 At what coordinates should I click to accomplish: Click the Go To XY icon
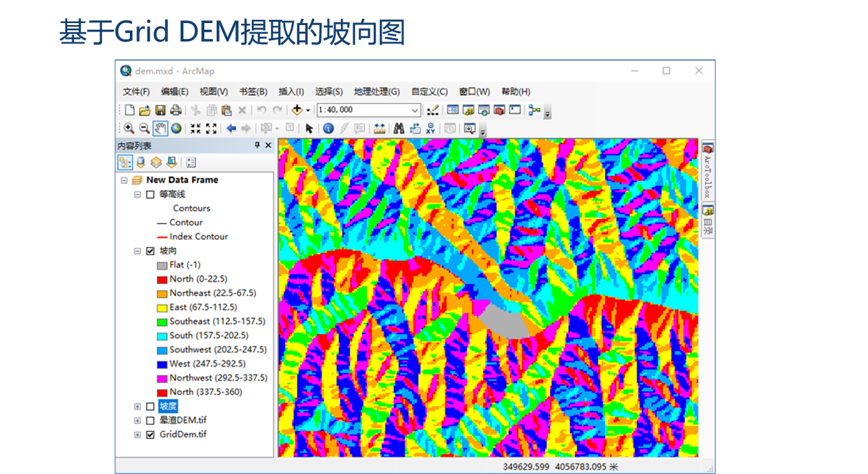[430, 129]
